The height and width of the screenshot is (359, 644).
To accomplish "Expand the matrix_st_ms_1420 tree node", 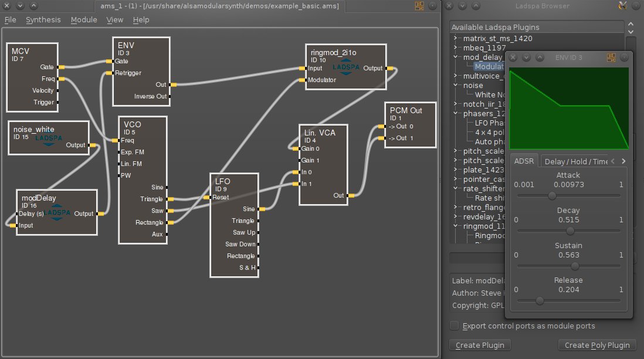I will (456, 38).
